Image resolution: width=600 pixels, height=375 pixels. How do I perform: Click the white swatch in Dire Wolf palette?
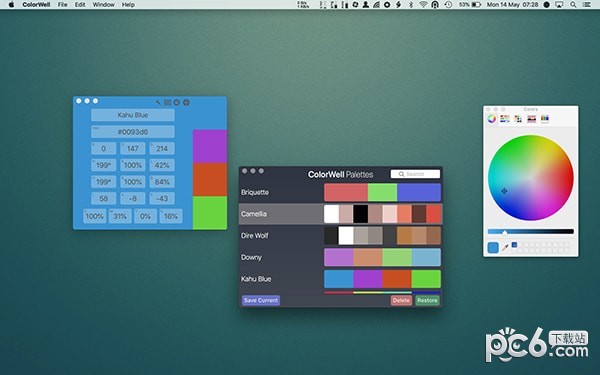click(x=346, y=236)
